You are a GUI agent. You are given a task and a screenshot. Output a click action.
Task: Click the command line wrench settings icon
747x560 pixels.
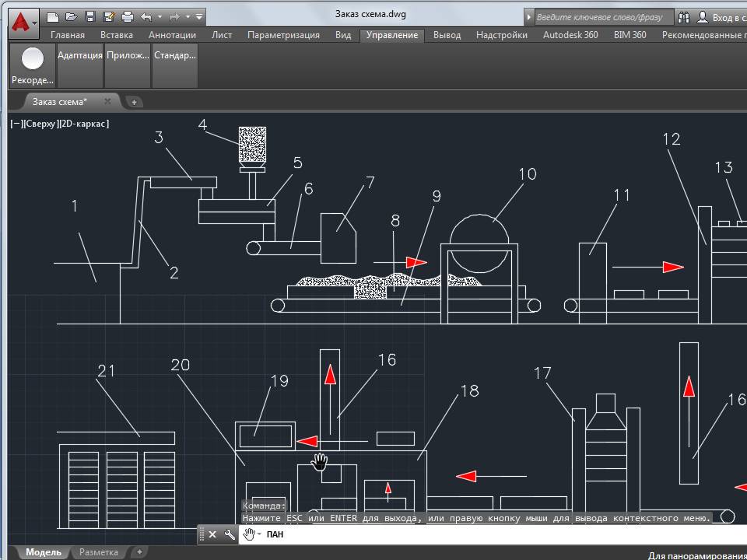click(x=229, y=534)
